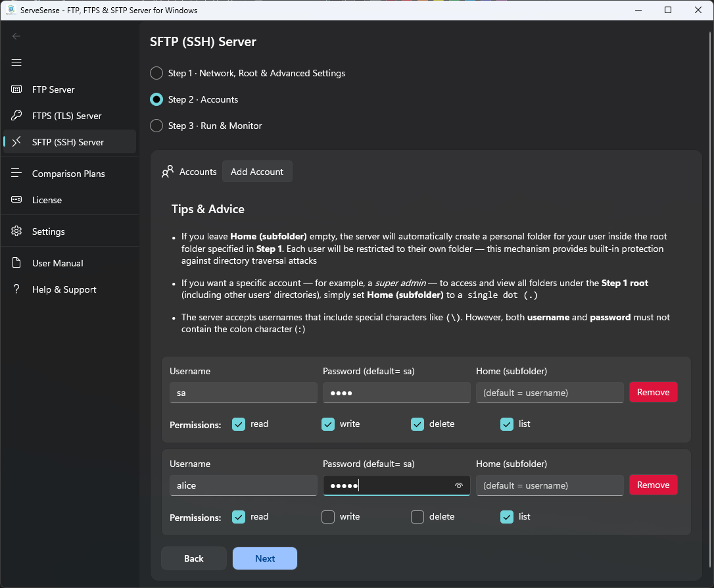
Task: Enable write permission for alice
Action: pyautogui.click(x=328, y=517)
